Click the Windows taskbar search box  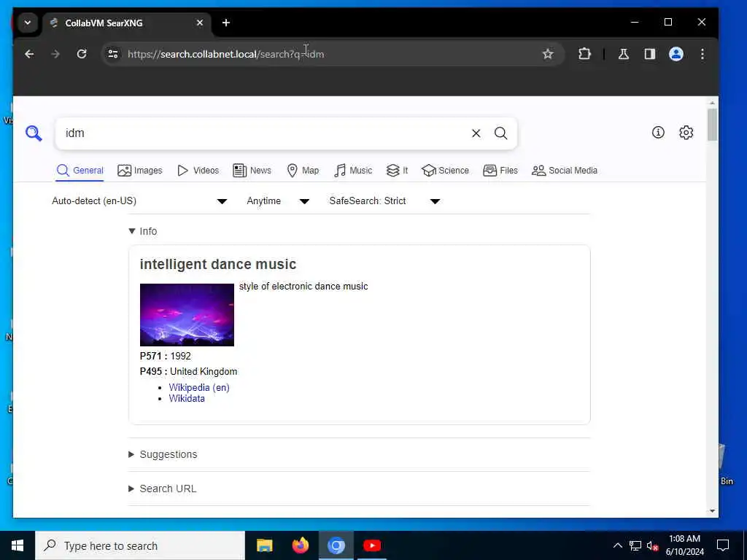pos(140,545)
